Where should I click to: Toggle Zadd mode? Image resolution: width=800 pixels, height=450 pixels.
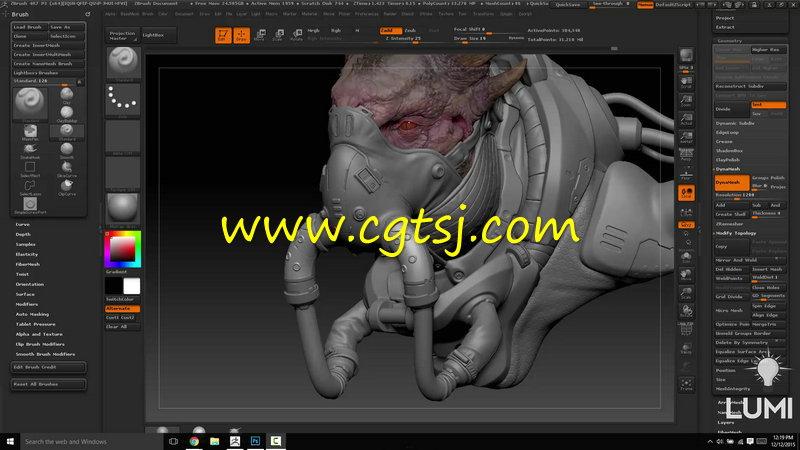[x=390, y=31]
